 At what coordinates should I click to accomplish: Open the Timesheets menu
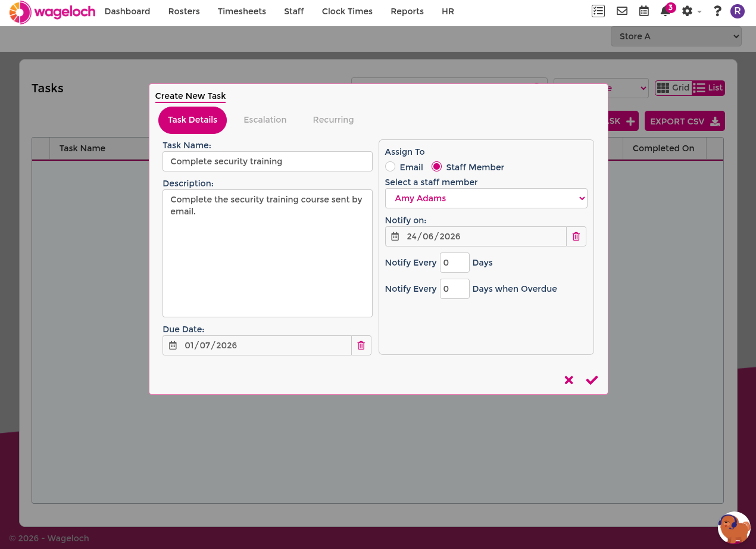click(x=242, y=11)
